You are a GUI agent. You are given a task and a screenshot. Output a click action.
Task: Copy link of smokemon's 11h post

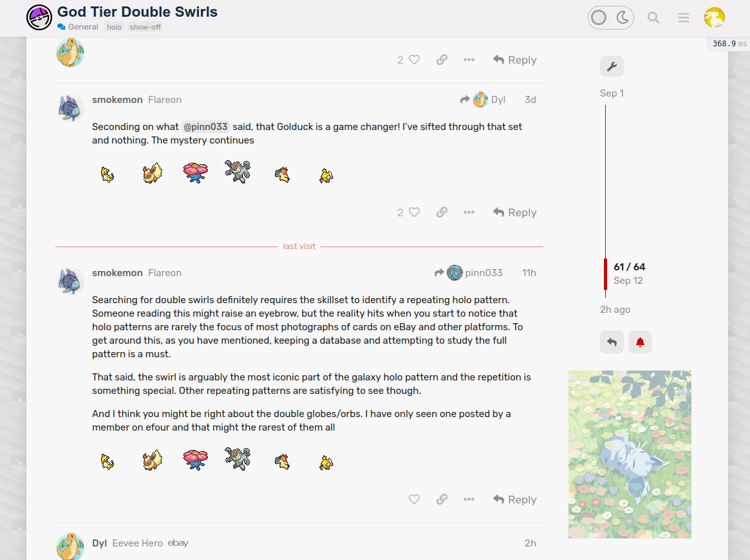(x=442, y=499)
